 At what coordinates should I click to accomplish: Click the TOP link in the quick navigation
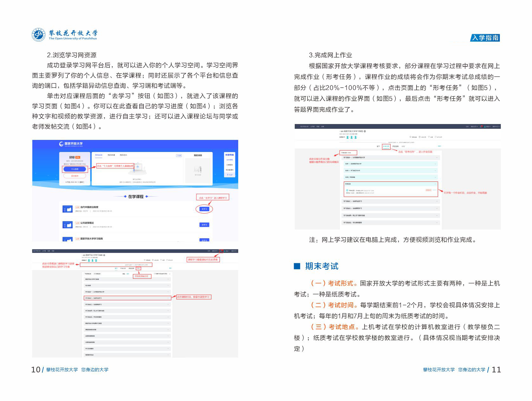230,175
